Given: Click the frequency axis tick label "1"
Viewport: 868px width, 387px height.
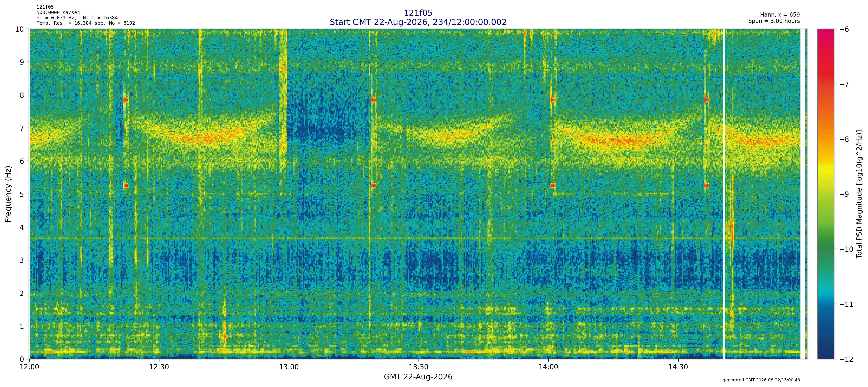Looking at the screenshot, I should (22, 327).
